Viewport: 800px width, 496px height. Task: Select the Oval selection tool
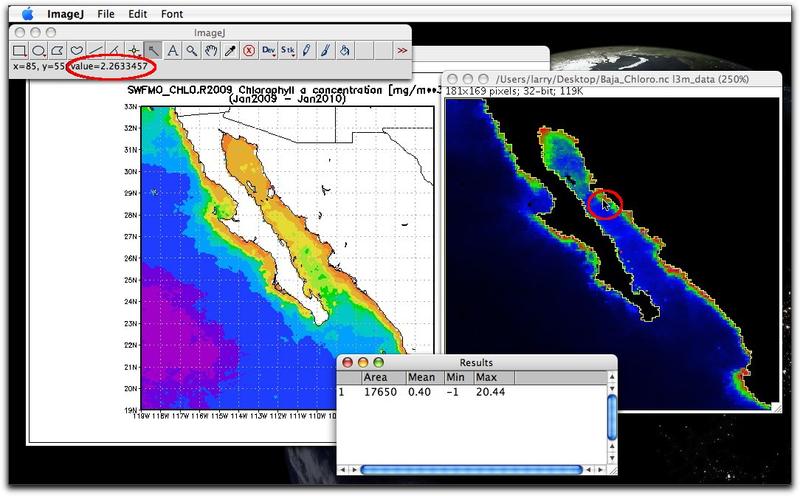39,51
